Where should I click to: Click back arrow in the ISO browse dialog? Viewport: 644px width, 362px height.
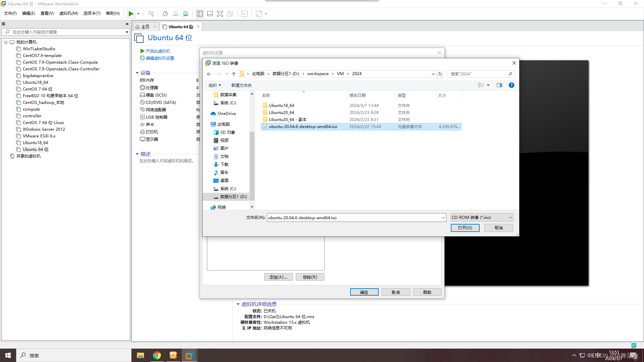[x=209, y=74]
